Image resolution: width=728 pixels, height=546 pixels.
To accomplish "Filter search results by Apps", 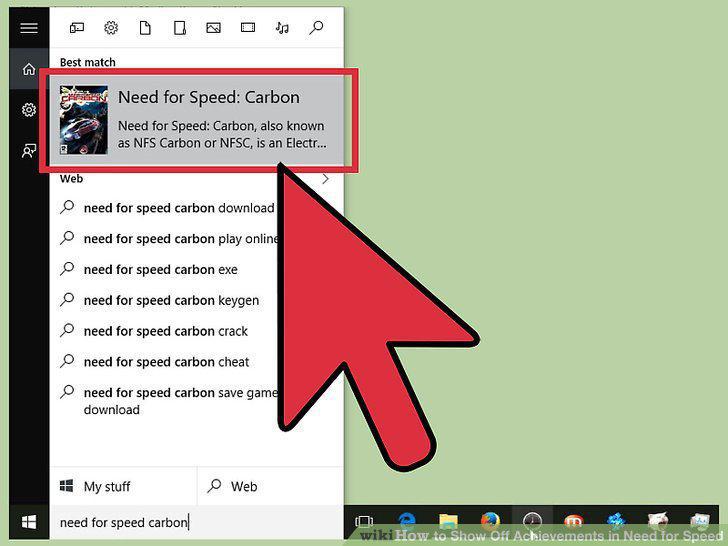I will pyautogui.click(x=77, y=28).
